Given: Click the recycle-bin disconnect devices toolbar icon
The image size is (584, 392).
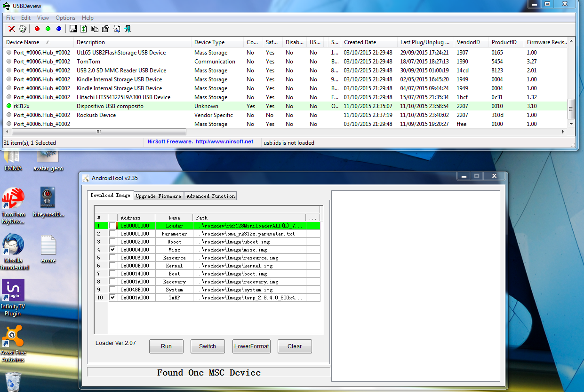Looking at the screenshot, I should (23, 29).
